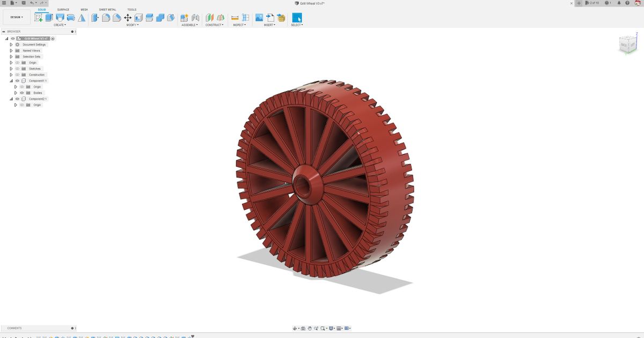Image resolution: width=644 pixels, height=338 pixels.
Task: Select the Move/Copy tool
Action: click(x=128, y=17)
